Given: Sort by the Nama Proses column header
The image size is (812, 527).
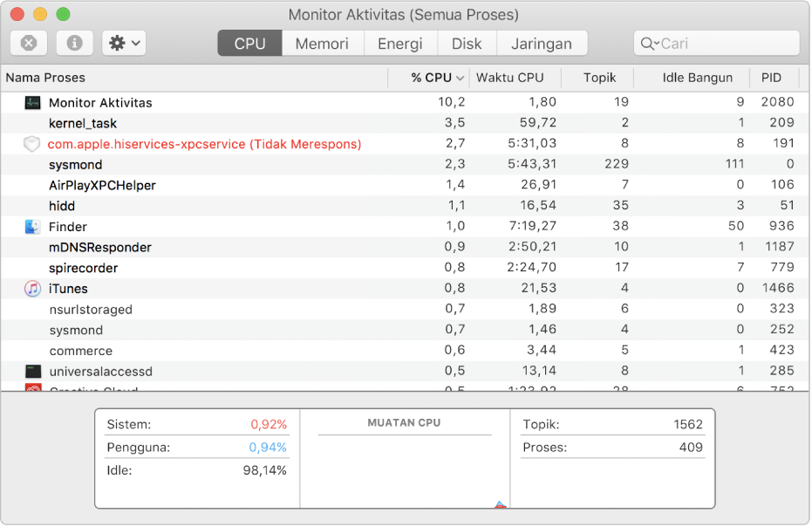Looking at the screenshot, I should (194, 78).
